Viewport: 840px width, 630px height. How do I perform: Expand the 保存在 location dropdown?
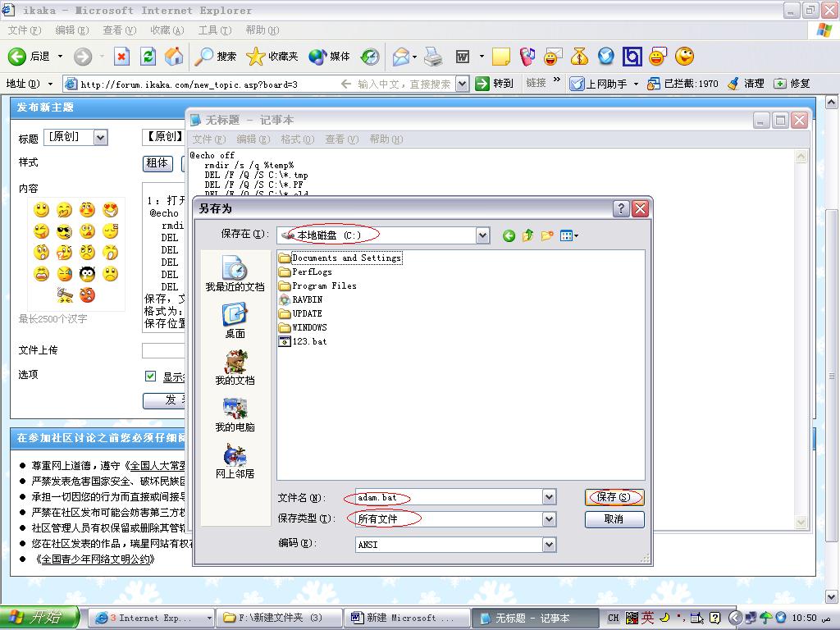coord(482,235)
